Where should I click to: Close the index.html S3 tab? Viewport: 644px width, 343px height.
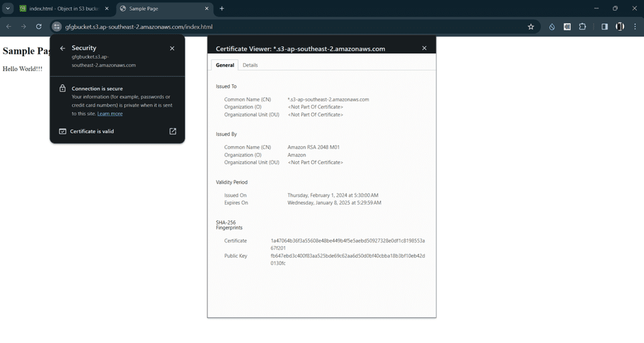point(107,8)
